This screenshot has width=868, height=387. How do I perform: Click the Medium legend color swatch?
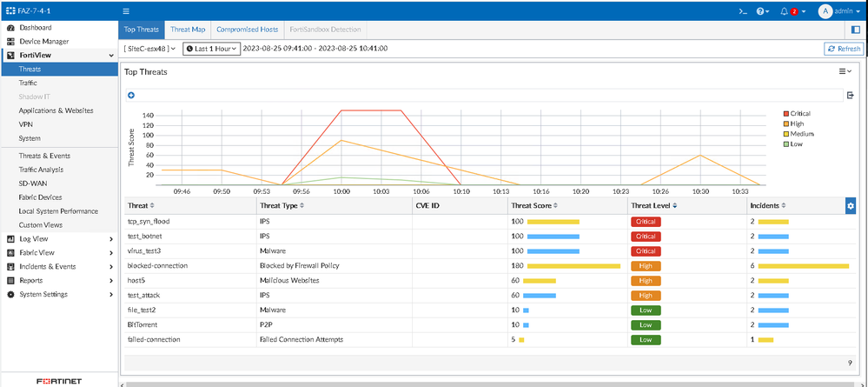coord(785,134)
